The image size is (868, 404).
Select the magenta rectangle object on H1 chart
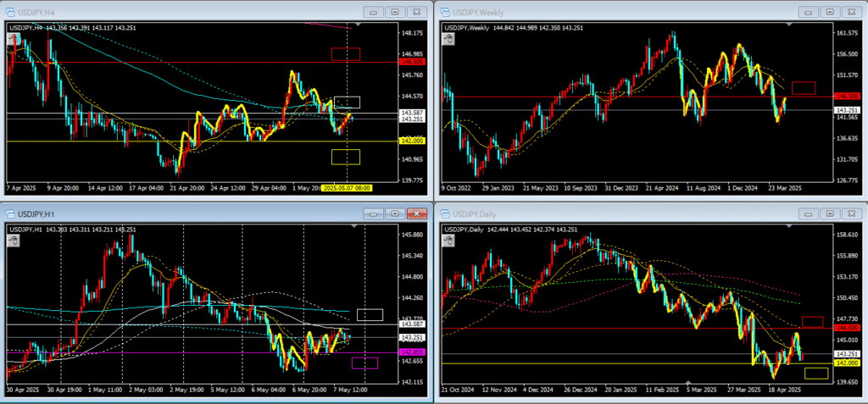point(365,363)
